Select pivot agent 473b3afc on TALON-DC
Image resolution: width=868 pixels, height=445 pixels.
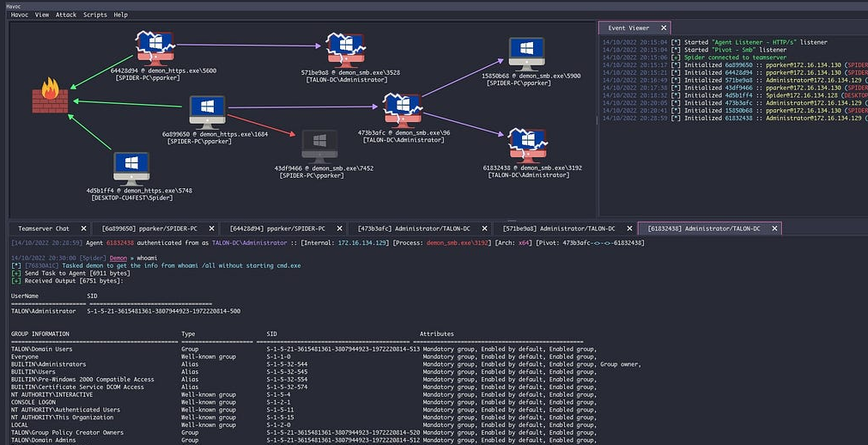point(402,110)
